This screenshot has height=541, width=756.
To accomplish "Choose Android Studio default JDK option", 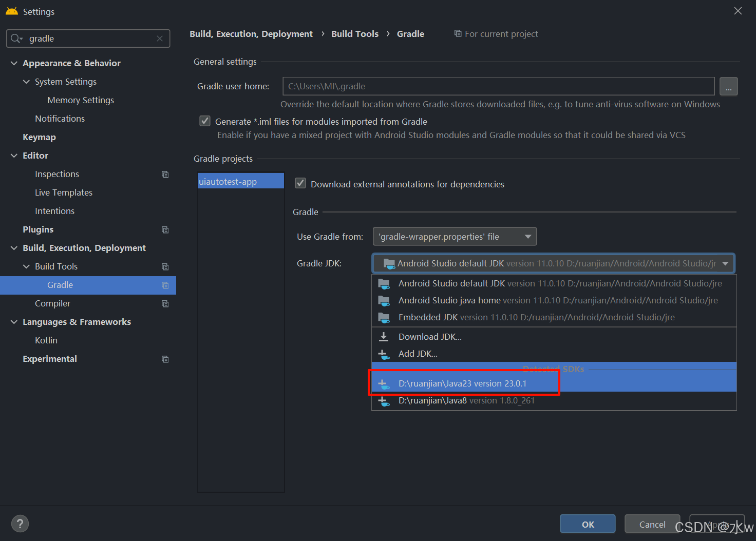I will tap(554, 283).
